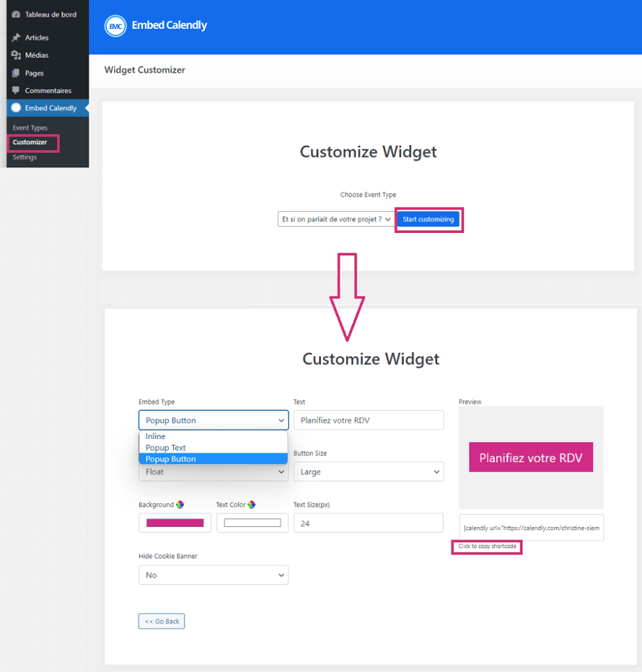The height and width of the screenshot is (672, 642).
Task: Click Start customizing button
Action: tap(428, 219)
